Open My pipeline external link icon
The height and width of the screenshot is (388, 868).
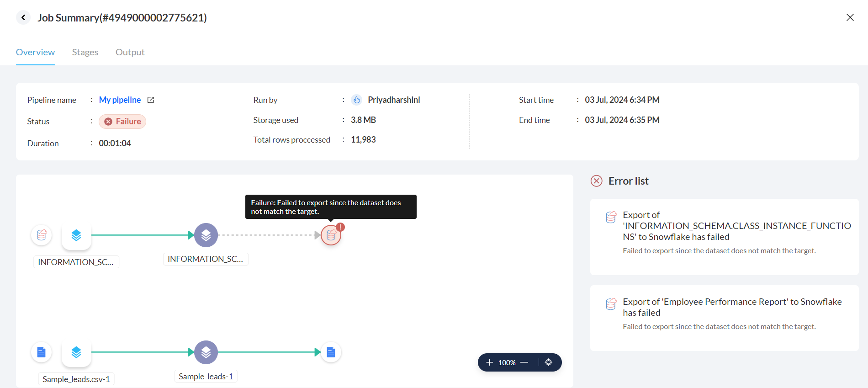(151, 100)
